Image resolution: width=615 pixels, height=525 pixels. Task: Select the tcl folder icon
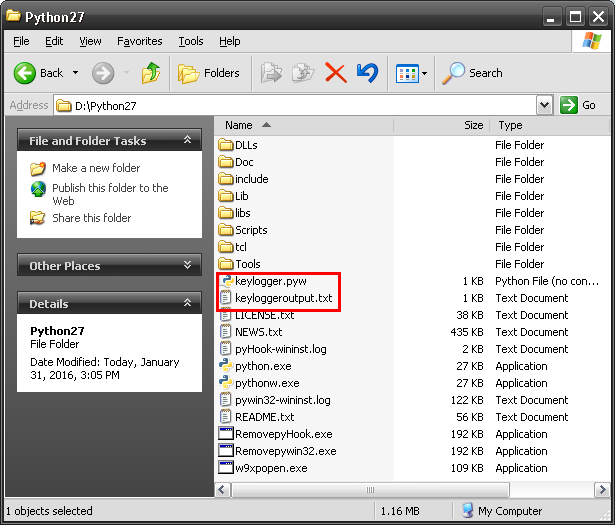[x=226, y=247]
